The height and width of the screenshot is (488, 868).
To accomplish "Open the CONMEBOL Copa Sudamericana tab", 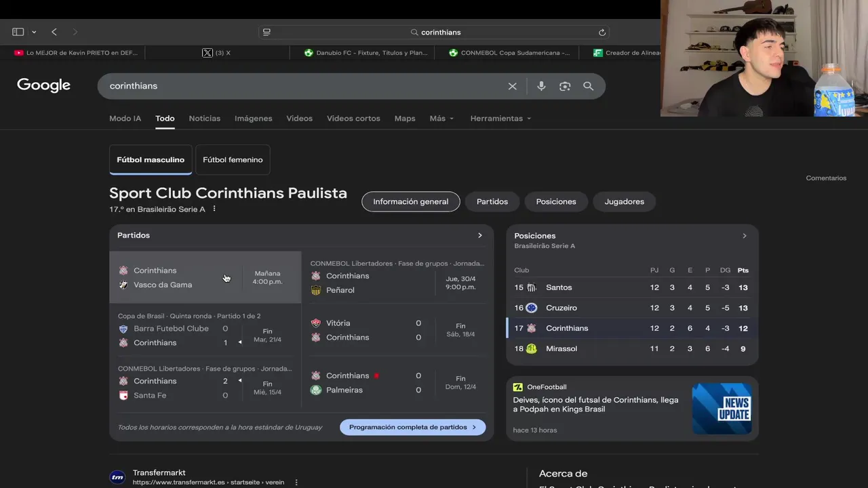I will (509, 53).
